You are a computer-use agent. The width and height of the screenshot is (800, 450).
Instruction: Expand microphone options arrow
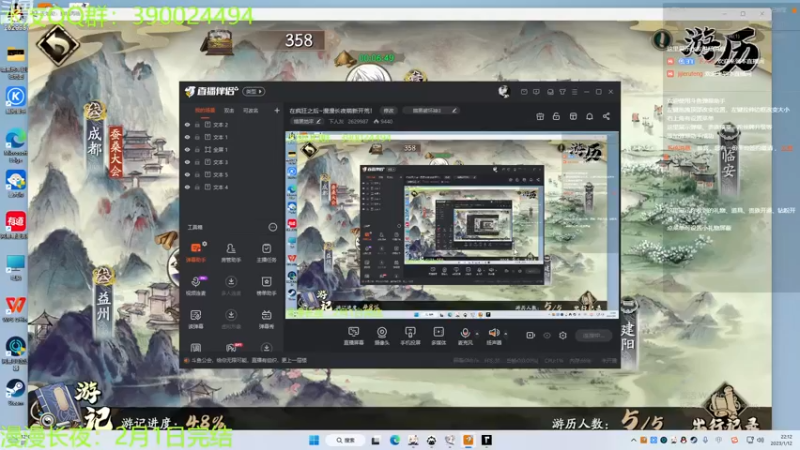(x=477, y=334)
